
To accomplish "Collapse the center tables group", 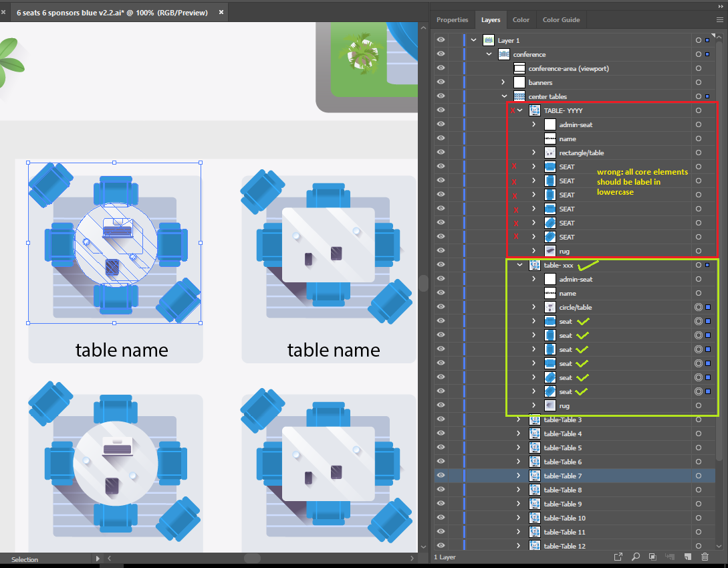I will (503, 97).
